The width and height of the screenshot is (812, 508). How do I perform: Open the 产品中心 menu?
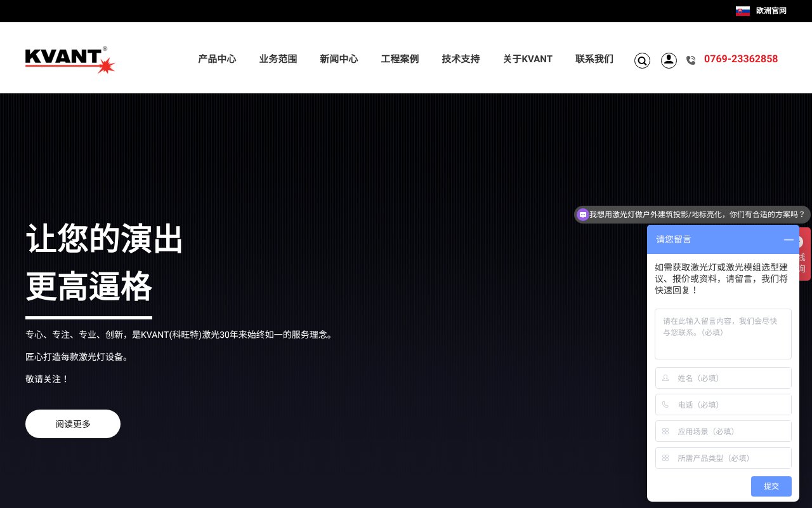(x=217, y=58)
